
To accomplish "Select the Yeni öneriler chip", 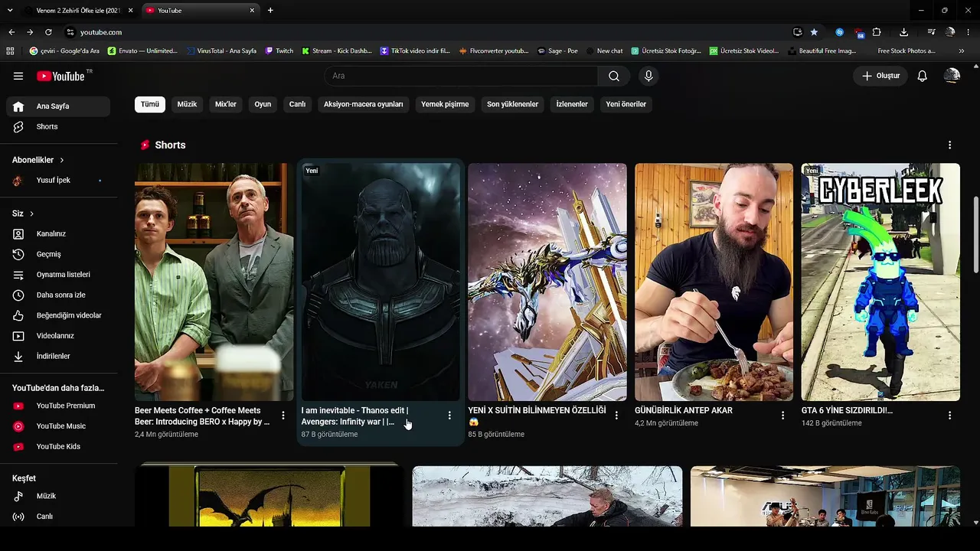I will (626, 104).
